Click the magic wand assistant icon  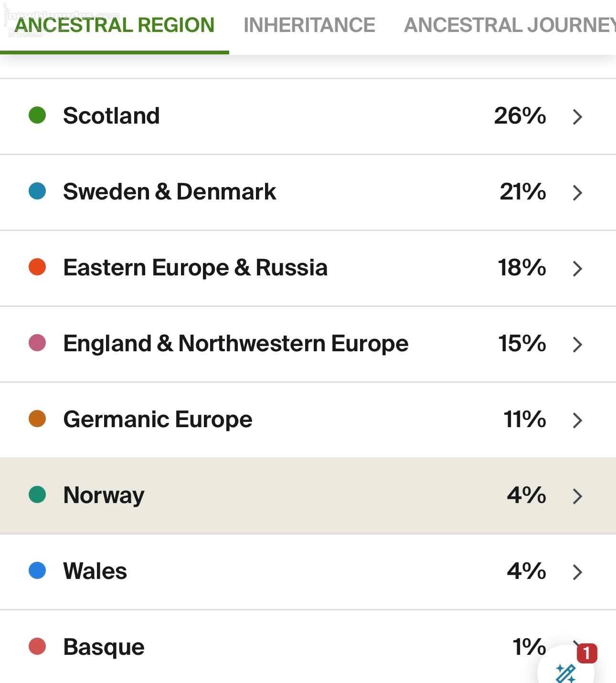[x=566, y=673]
